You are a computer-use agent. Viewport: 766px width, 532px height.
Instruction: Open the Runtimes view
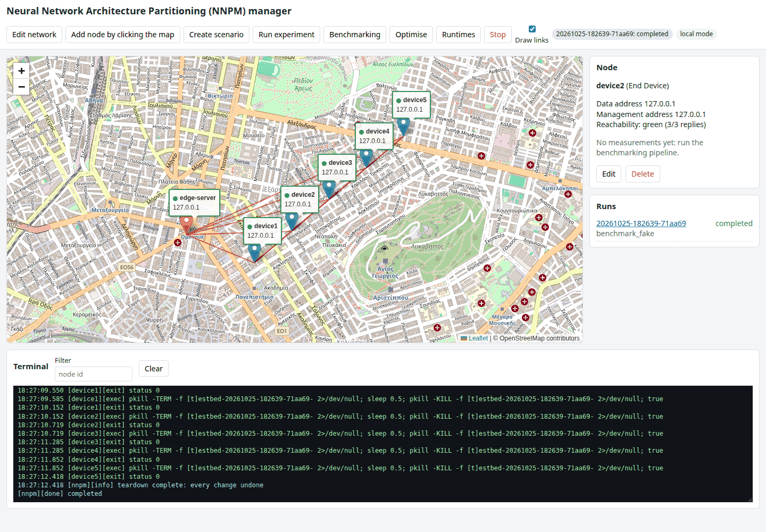pos(459,35)
